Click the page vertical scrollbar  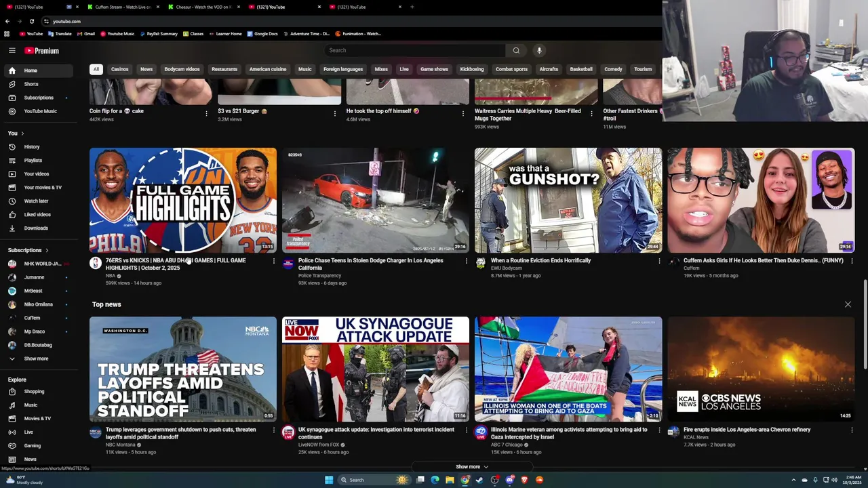(x=865, y=324)
